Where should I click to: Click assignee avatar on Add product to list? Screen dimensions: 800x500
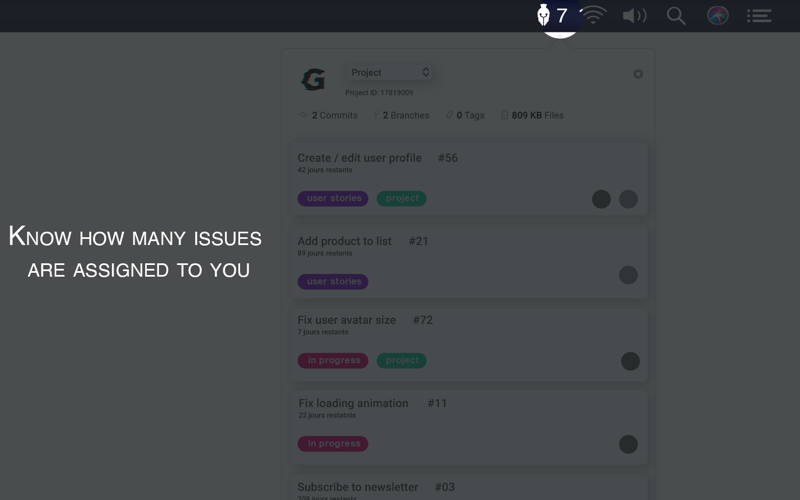click(628, 275)
